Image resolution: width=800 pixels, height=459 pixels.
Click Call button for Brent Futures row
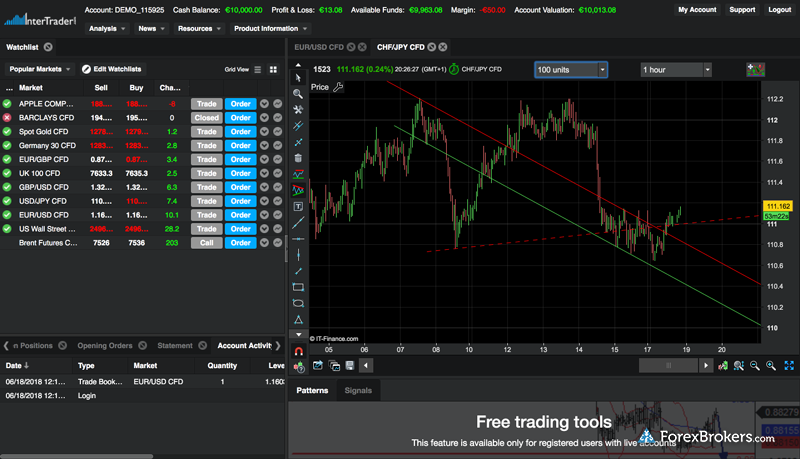[207, 243]
